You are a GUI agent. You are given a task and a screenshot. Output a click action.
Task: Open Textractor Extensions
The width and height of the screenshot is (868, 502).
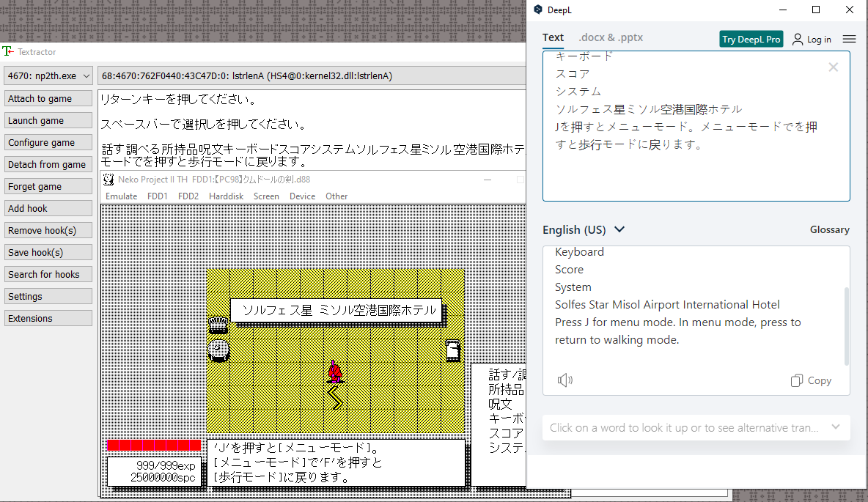click(48, 318)
